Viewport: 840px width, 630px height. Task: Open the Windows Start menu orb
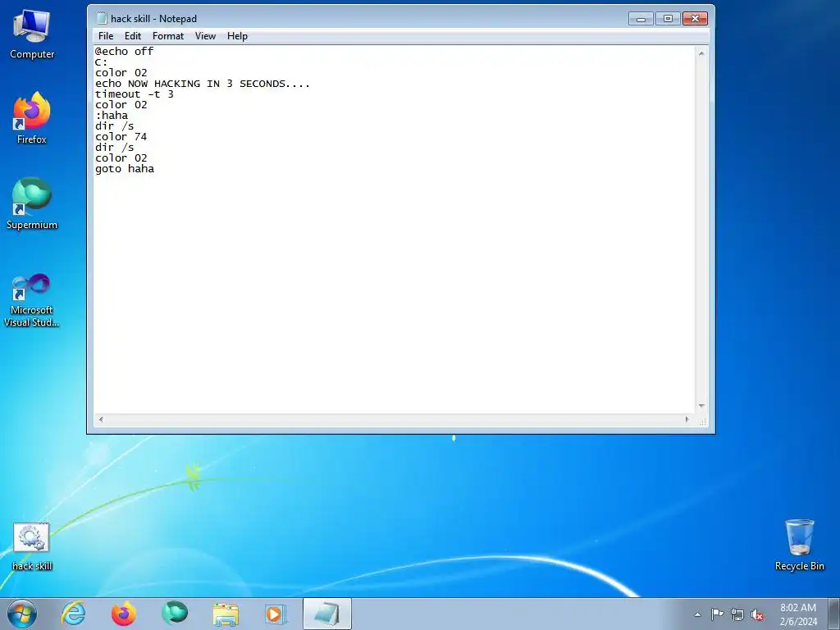pyautogui.click(x=22, y=614)
